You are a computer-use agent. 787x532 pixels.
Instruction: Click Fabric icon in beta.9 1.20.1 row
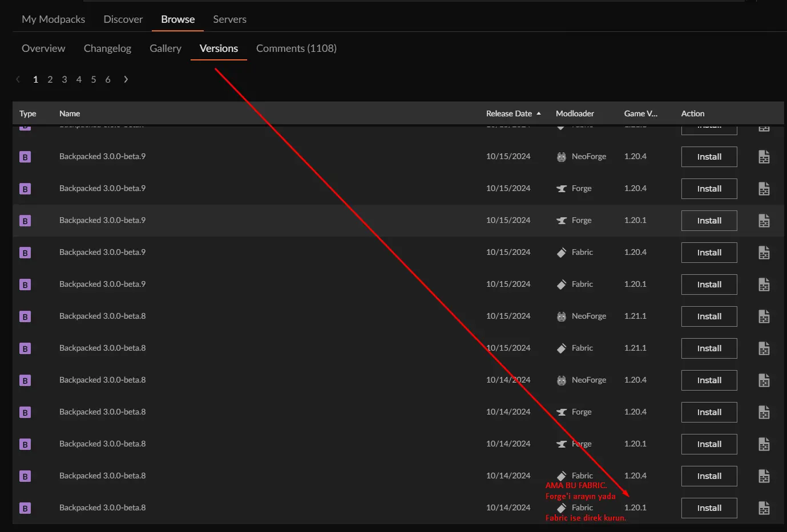[562, 285]
